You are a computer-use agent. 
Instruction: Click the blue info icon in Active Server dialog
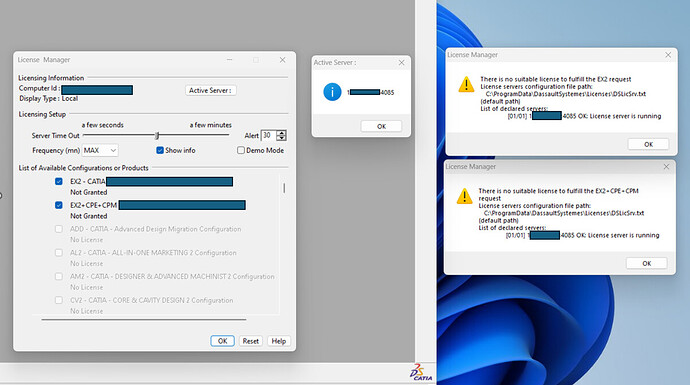click(x=332, y=92)
